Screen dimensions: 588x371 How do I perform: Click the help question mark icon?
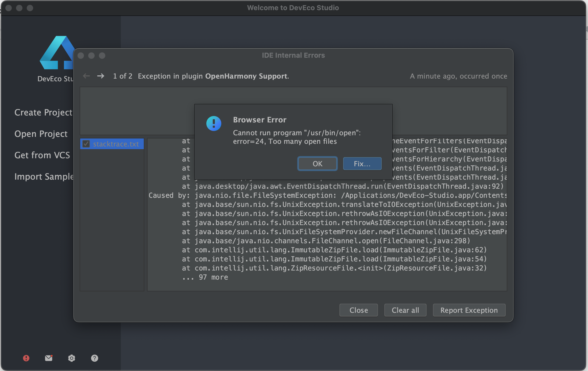pyautogui.click(x=94, y=358)
